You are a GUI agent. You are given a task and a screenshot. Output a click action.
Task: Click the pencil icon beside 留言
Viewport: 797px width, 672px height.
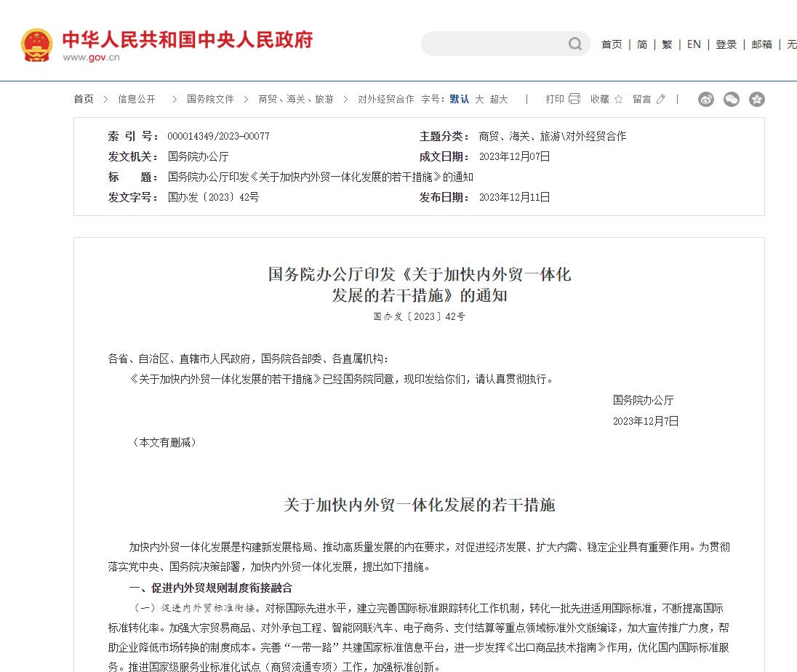pos(661,99)
